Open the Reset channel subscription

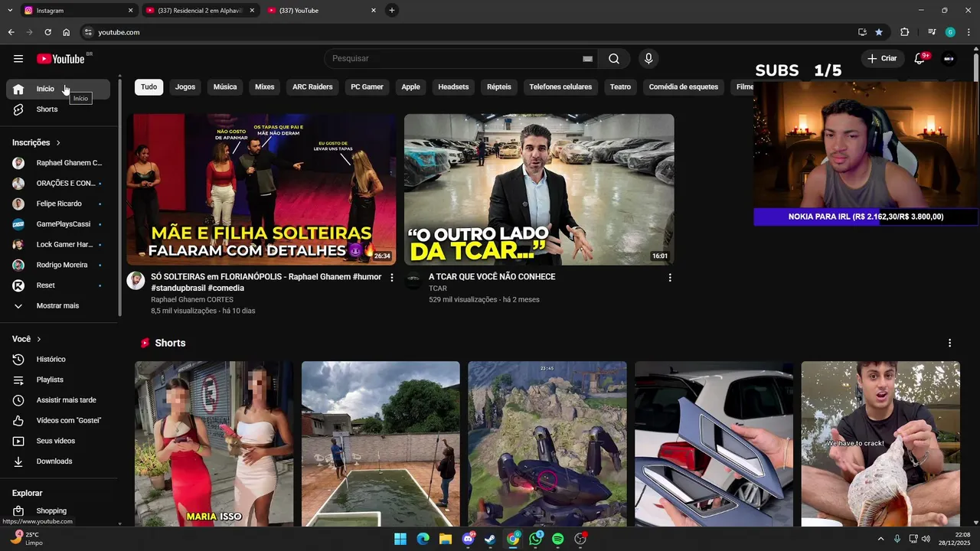tap(58, 285)
